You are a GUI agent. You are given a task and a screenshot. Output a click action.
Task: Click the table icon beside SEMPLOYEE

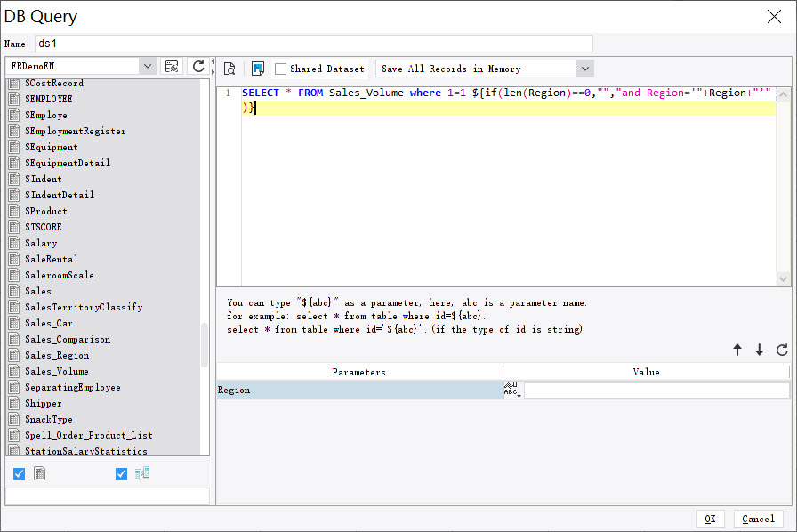14,99
